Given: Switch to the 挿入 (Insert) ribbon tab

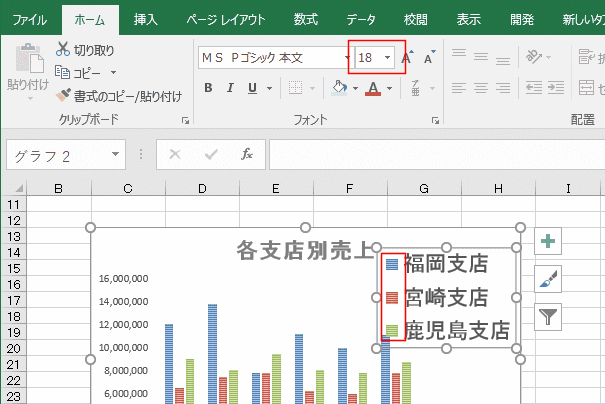Looking at the screenshot, I should pyautogui.click(x=145, y=18).
